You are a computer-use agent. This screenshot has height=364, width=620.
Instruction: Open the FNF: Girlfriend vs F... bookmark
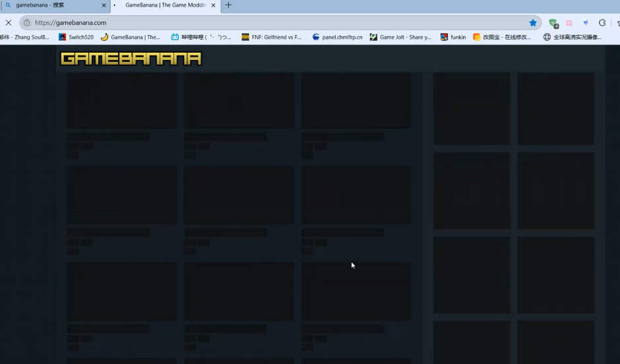[x=271, y=37]
